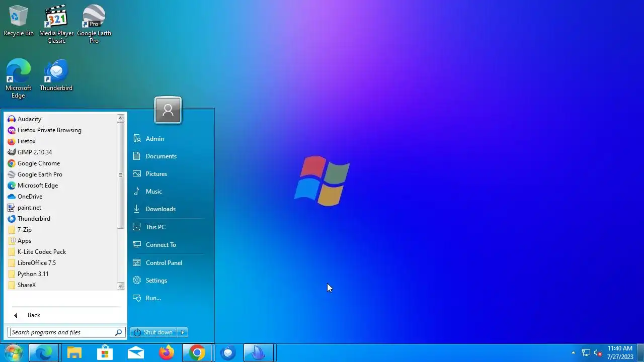Select Microsoft Edge desktop shortcut
This screenshot has height=362, width=644.
[x=19, y=79]
